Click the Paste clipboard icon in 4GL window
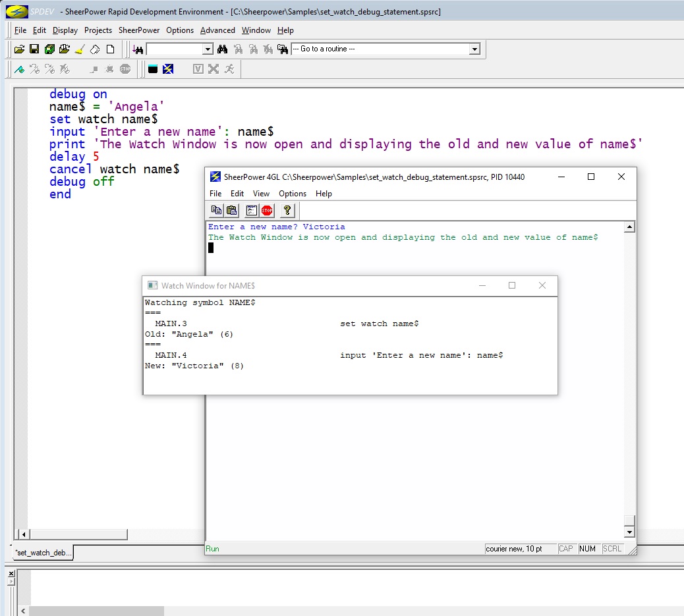The image size is (684, 616). [x=232, y=211]
